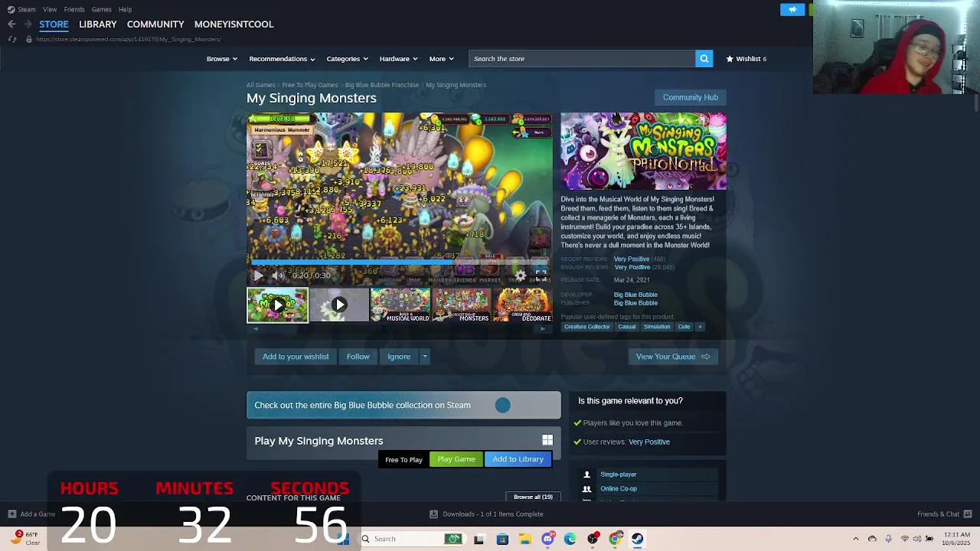Mute the trailer volume speaker icon
The image size is (980, 551).
pos(279,275)
